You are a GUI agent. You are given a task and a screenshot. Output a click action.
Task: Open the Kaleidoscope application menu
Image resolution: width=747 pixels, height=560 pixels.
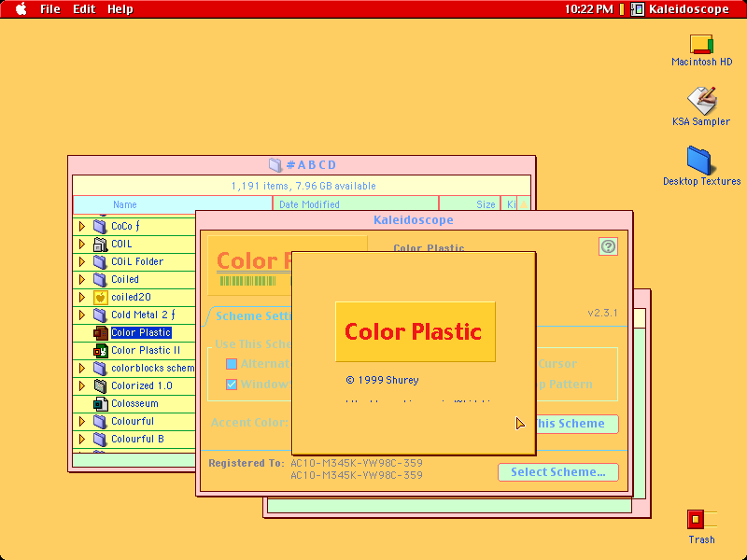(x=681, y=9)
